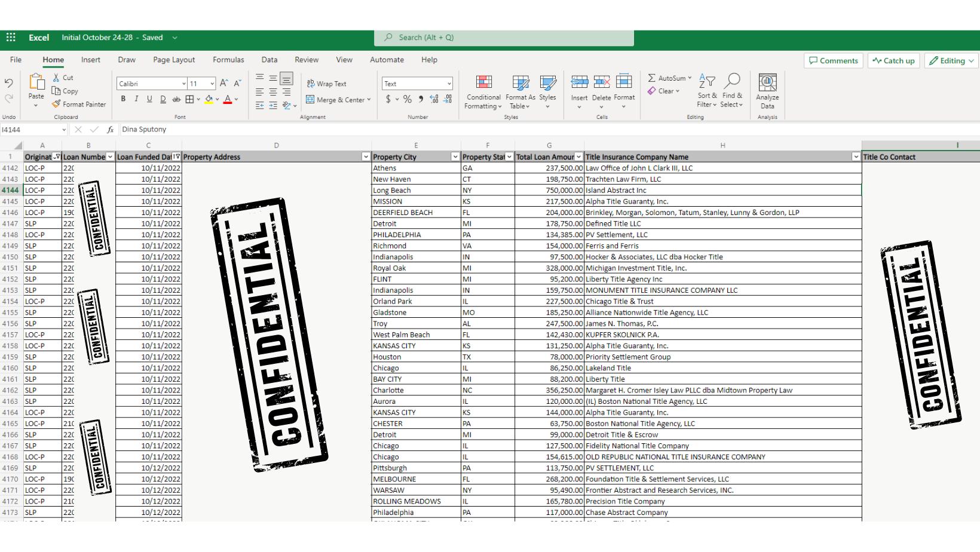
Task: Click the Delete cells button
Action: tap(602, 91)
